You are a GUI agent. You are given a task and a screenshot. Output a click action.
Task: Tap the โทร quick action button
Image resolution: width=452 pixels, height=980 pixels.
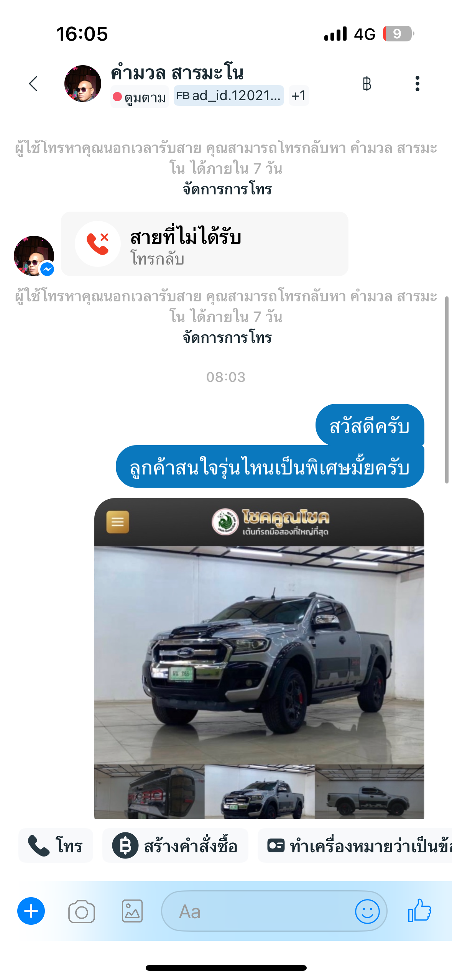(56, 845)
